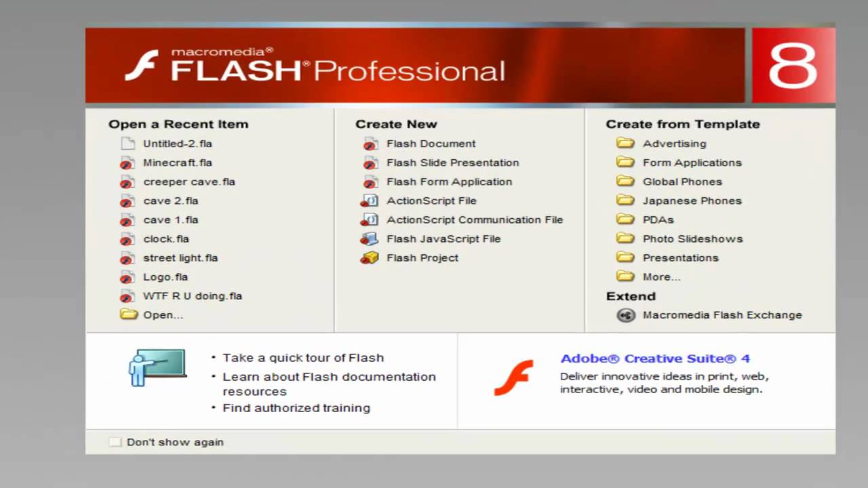This screenshot has width=868, height=488.
Task: Choose the Presentations template category
Action: (x=681, y=258)
